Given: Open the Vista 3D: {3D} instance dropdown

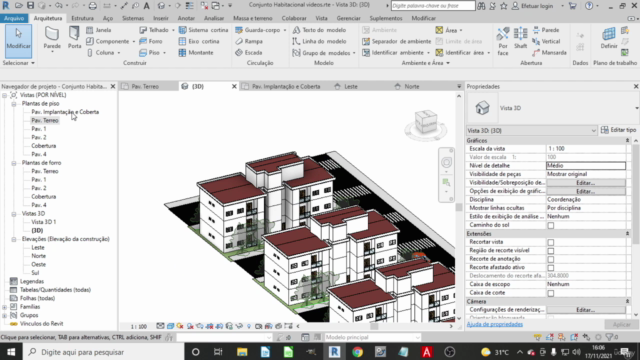Looking at the screenshot, I should coord(531,131).
